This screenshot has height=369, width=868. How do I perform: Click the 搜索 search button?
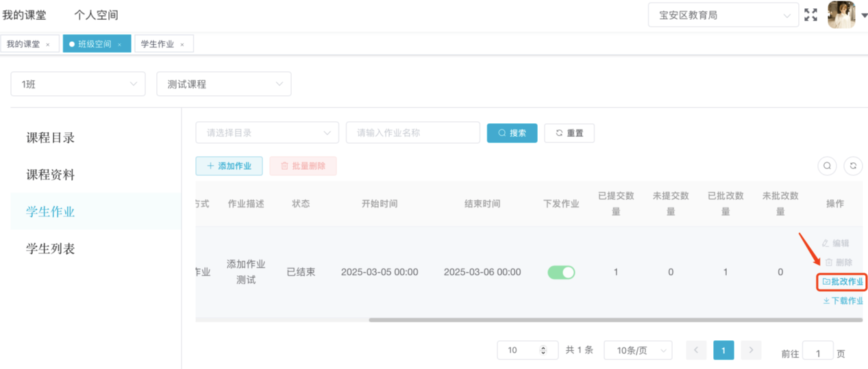512,133
